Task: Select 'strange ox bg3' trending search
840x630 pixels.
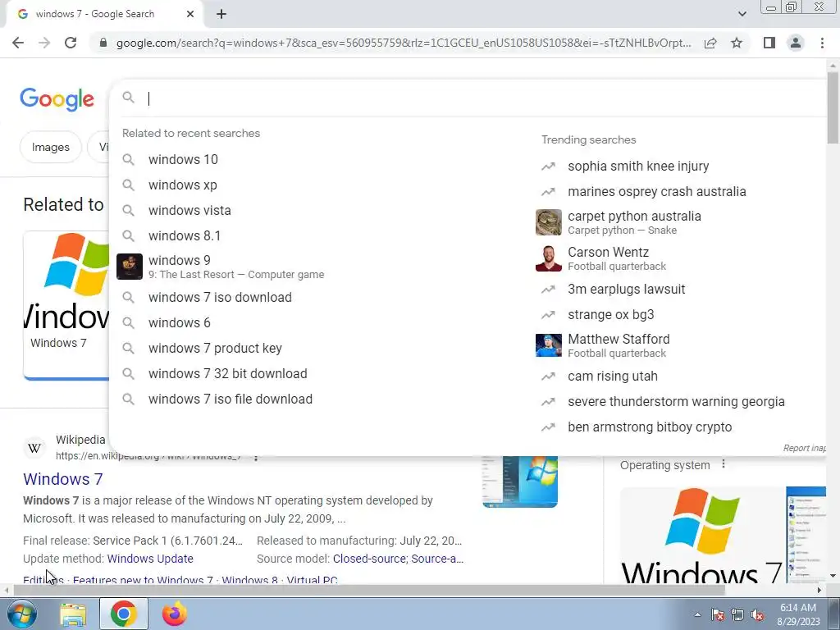Action: [x=610, y=314]
